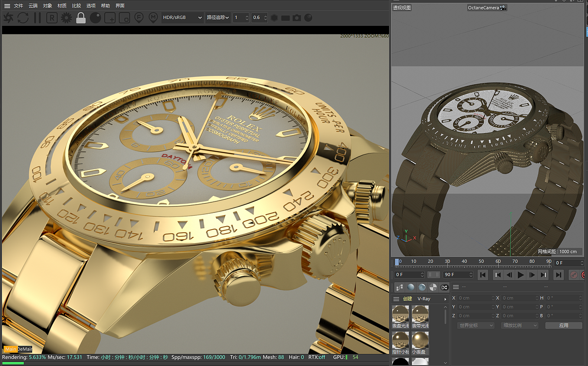Open the HDR/sRGB color space dropdown

[182, 17]
